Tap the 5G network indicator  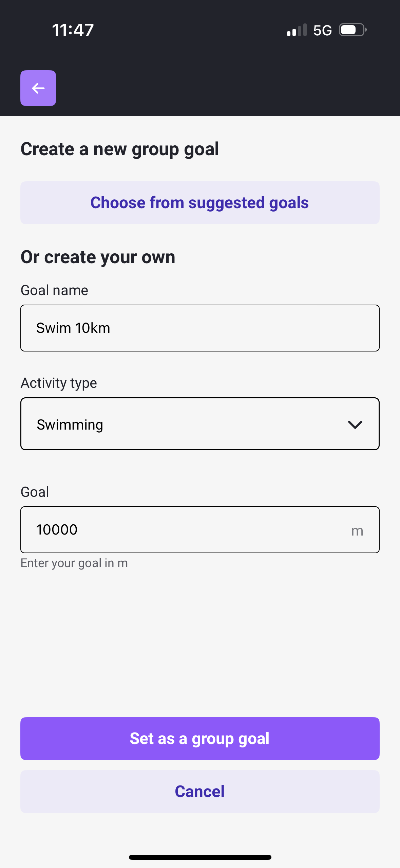322,31
